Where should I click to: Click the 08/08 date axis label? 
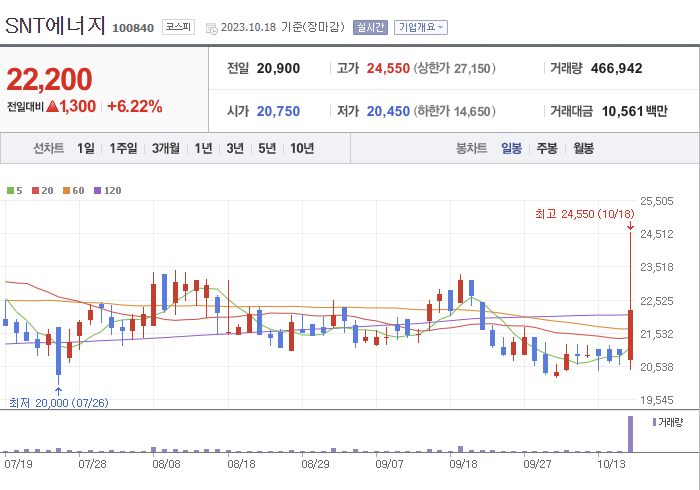(x=166, y=464)
